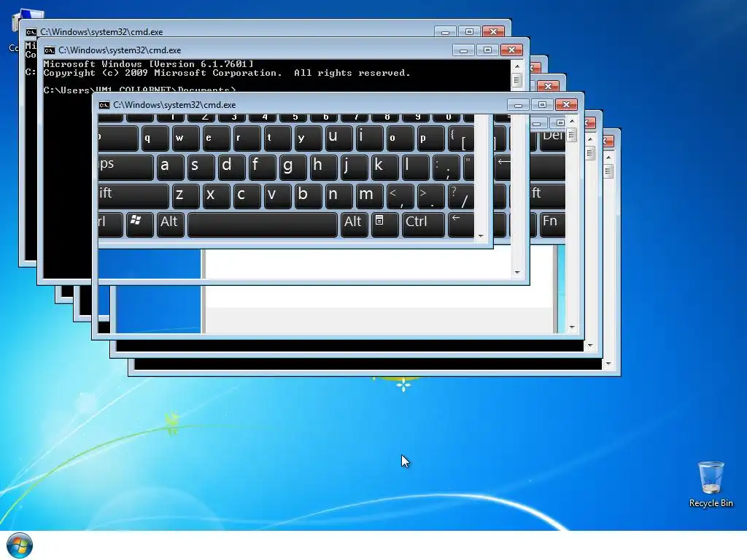Hit the i key
This screenshot has height=560, width=747.
tap(368, 138)
